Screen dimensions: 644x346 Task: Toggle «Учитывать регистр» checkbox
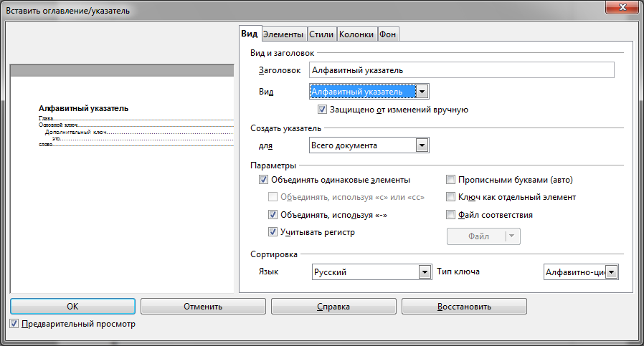point(273,232)
